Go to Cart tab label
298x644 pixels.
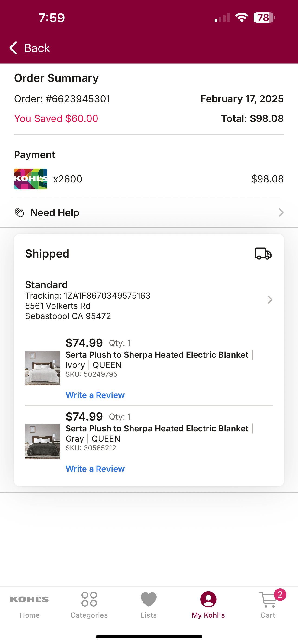(x=268, y=615)
